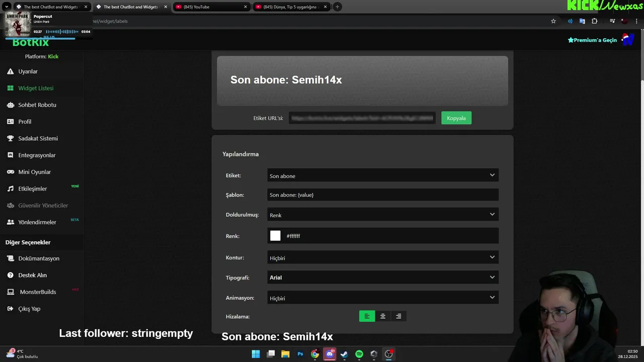The width and height of the screenshot is (644, 362).
Task: Copy the label URL with Kopyala
Action: click(x=456, y=118)
